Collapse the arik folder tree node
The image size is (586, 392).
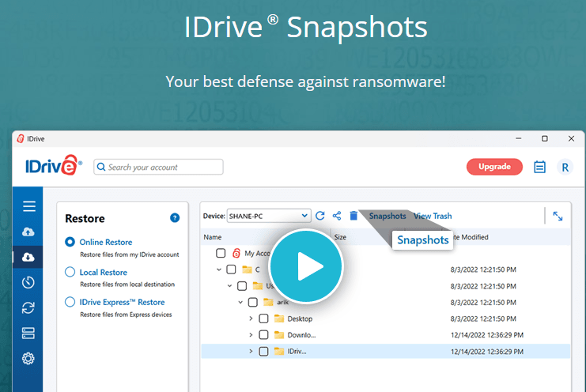pyautogui.click(x=240, y=302)
